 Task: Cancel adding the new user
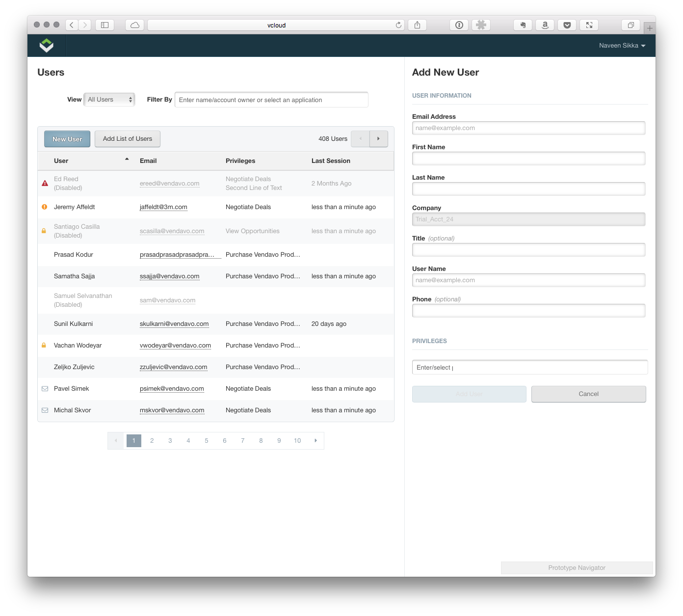[x=588, y=394]
